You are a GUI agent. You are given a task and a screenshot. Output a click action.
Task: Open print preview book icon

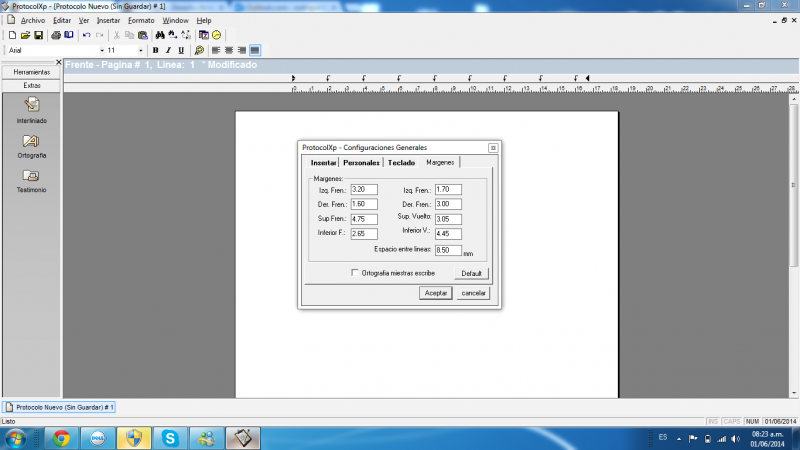(x=69, y=35)
